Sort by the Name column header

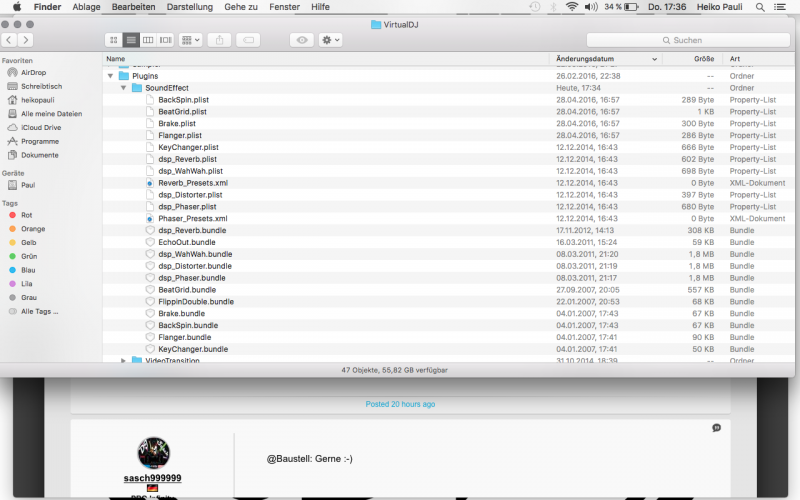[x=326, y=59]
